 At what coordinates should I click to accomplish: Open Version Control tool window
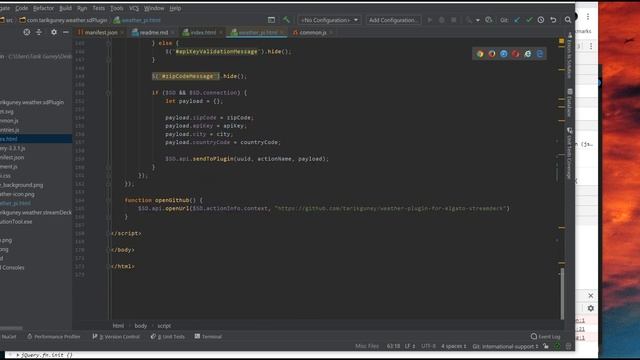pyautogui.click(x=116, y=337)
